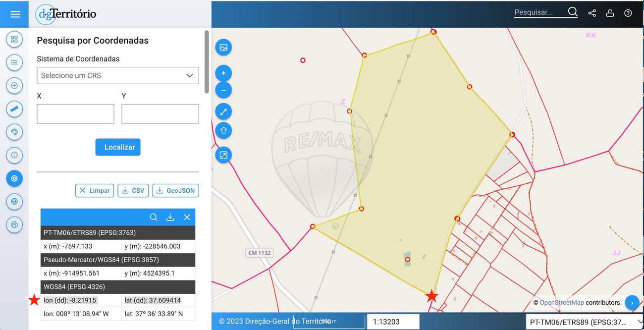Open the map projection selector PT-TM06/ETRS89
This screenshot has height=330, width=644.
584,322
